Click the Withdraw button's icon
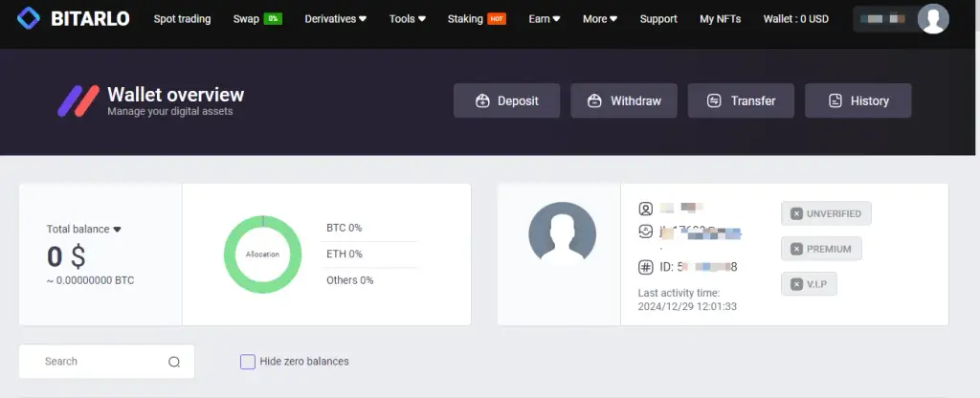The height and width of the screenshot is (398, 980). click(595, 100)
